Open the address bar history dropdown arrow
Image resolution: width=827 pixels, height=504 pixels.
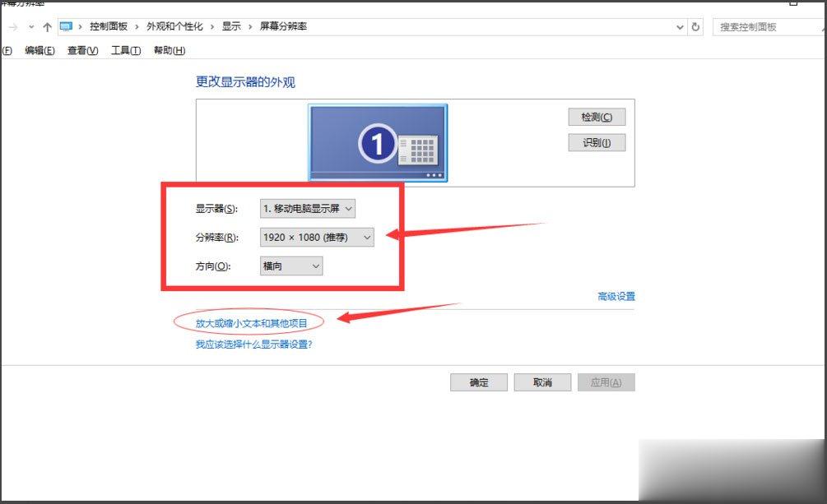680,26
